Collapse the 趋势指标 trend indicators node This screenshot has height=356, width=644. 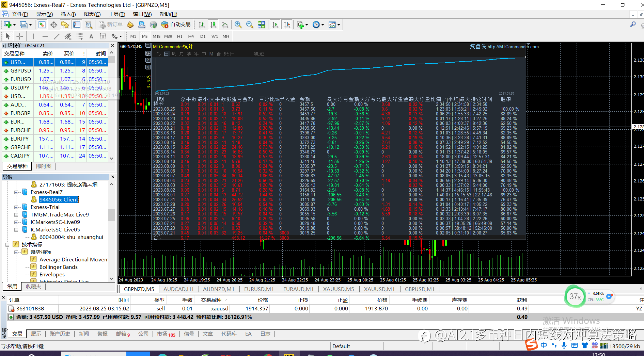[16, 252]
